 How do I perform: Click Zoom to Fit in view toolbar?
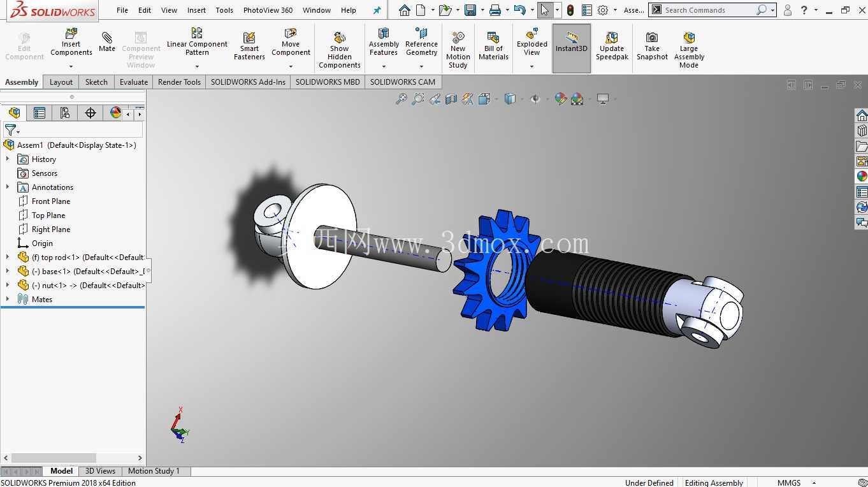[401, 99]
